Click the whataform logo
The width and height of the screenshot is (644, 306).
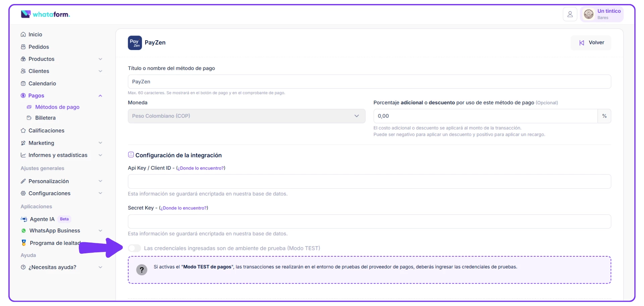(45, 14)
